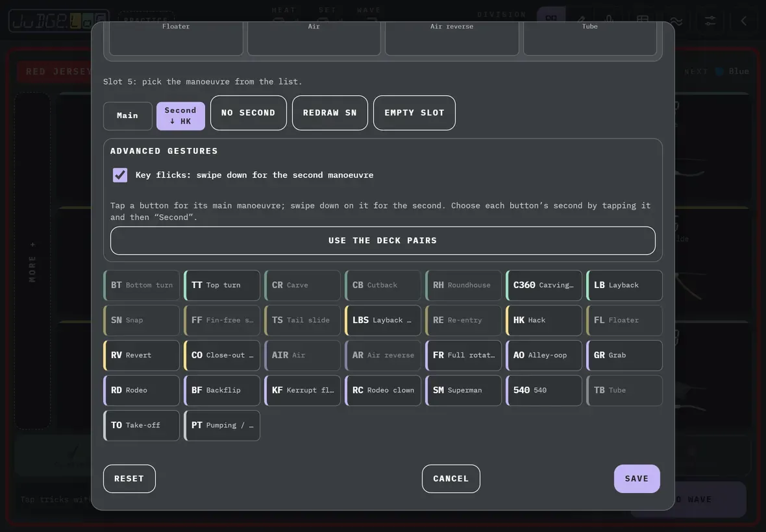Select the Second HK tab
Screen dimensions: 766x532
tap(180, 115)
